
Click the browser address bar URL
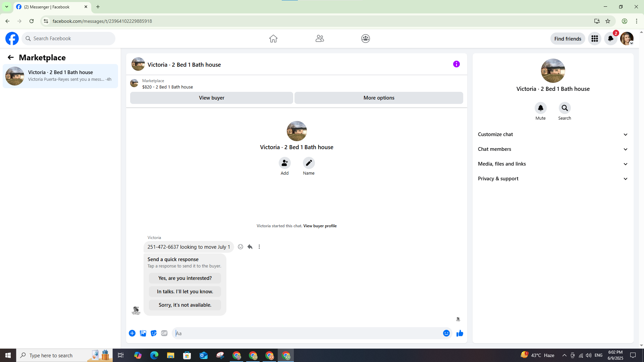pos(102,21)
